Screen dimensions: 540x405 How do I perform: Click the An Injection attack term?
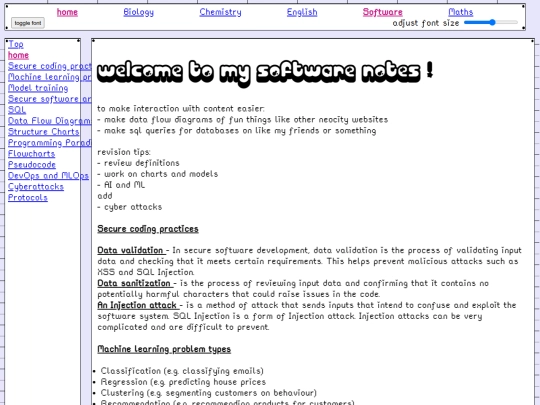tap(137, 305)
